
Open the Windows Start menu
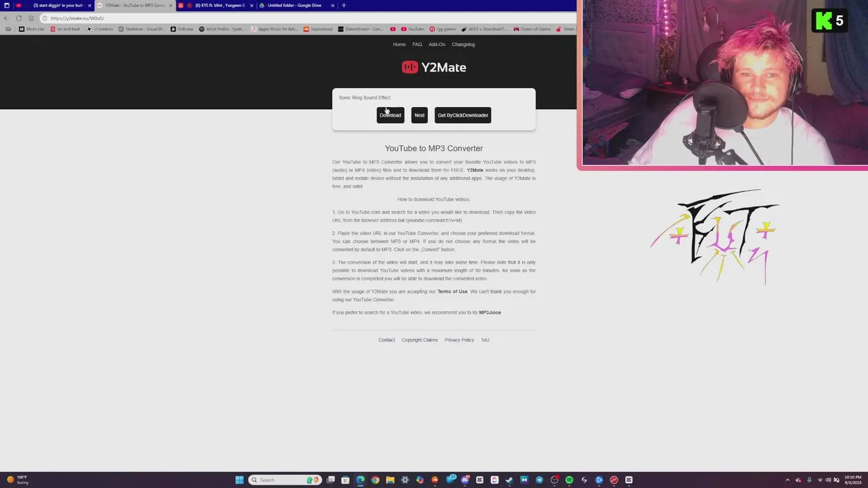pyautogui.click(x=239, y=480)
